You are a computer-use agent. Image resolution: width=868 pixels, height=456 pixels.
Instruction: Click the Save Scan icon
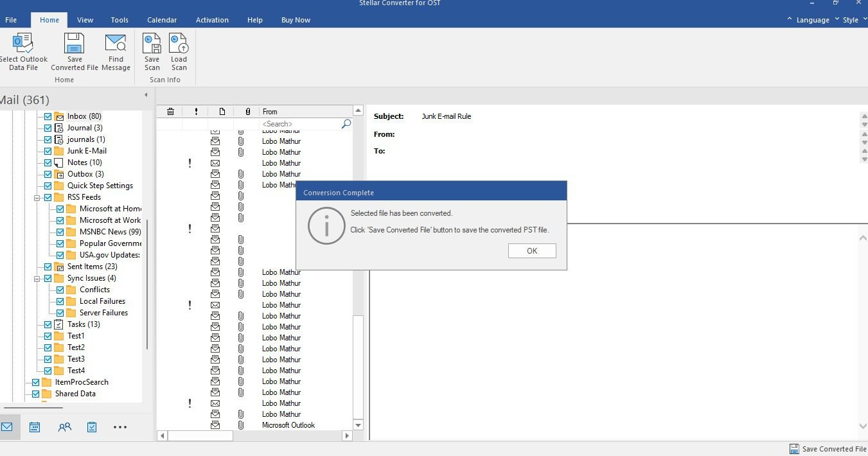[152, 44]
